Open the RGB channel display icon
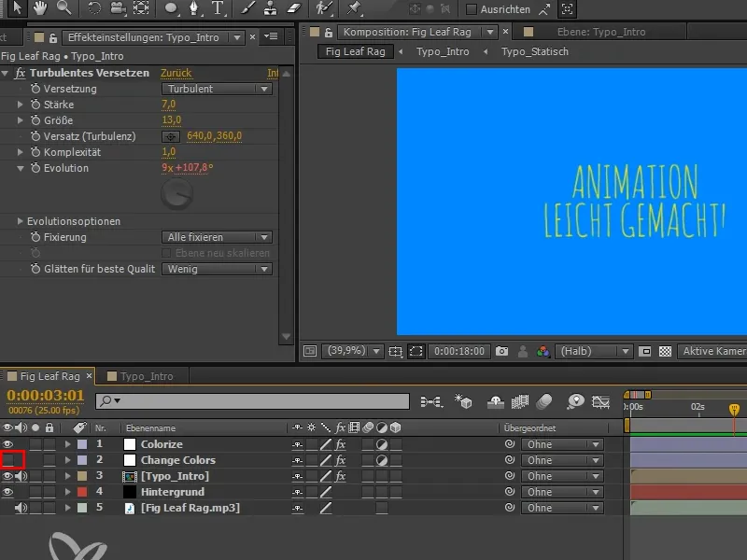747x560 pixels. click(543, 352)
